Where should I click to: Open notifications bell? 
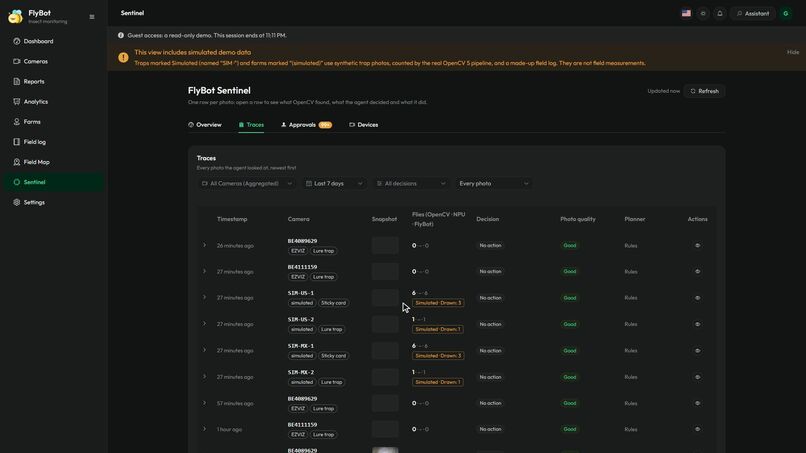720,13
